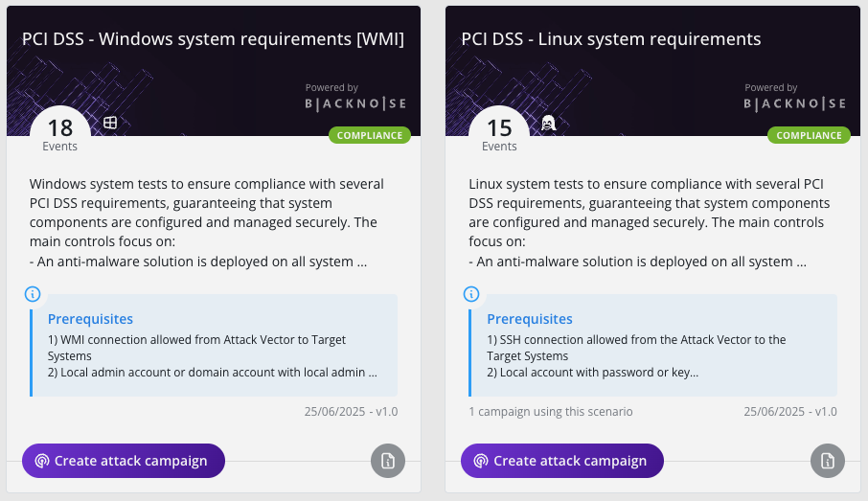Click the 15 Events badge
The height and width of the screenshot is (501, 868).
pyautogui.click(x=499, y=132)
